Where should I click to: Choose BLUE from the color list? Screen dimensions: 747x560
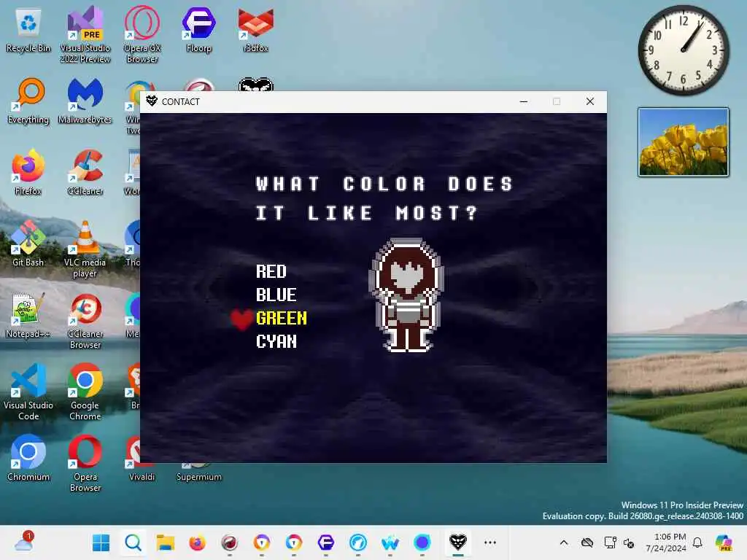[276, 295]
